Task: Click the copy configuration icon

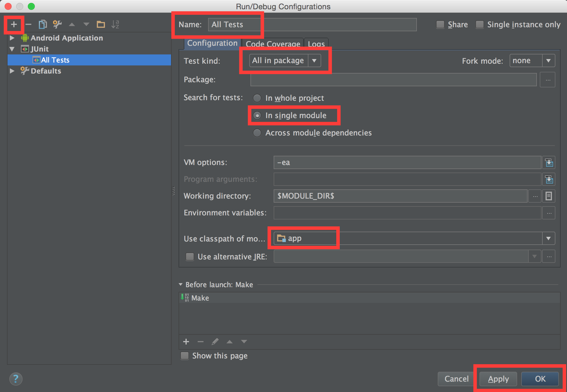Action: (x=43, y=24)
